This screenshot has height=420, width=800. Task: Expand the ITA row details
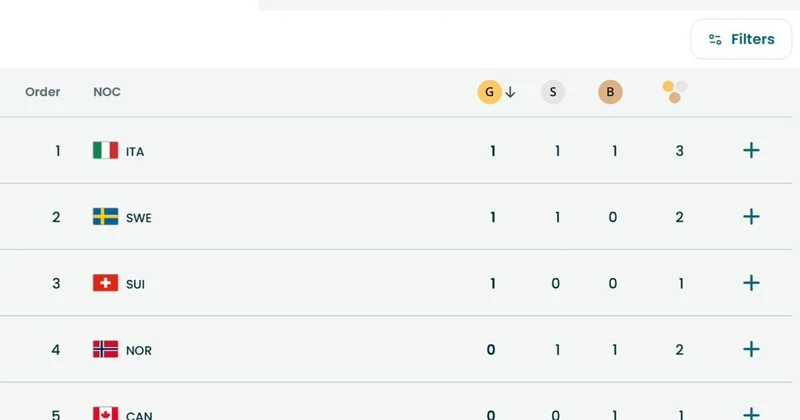752,151
